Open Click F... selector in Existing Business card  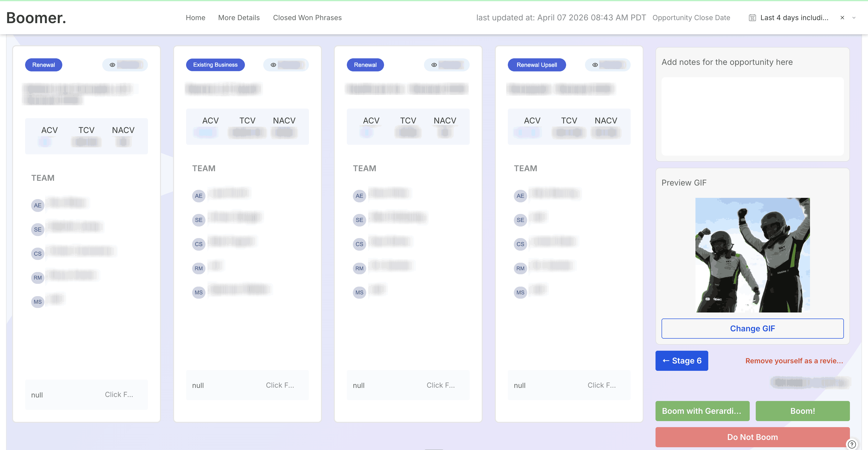[x=280, y=385]
